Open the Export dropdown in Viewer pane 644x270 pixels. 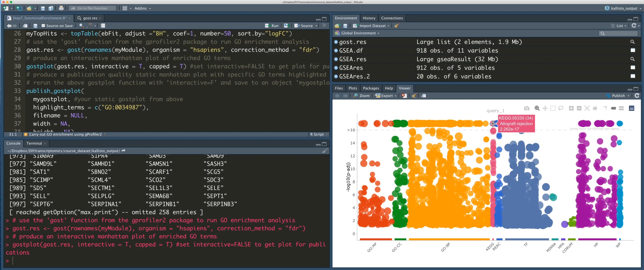pyautogui.click(x=386, y=96)
